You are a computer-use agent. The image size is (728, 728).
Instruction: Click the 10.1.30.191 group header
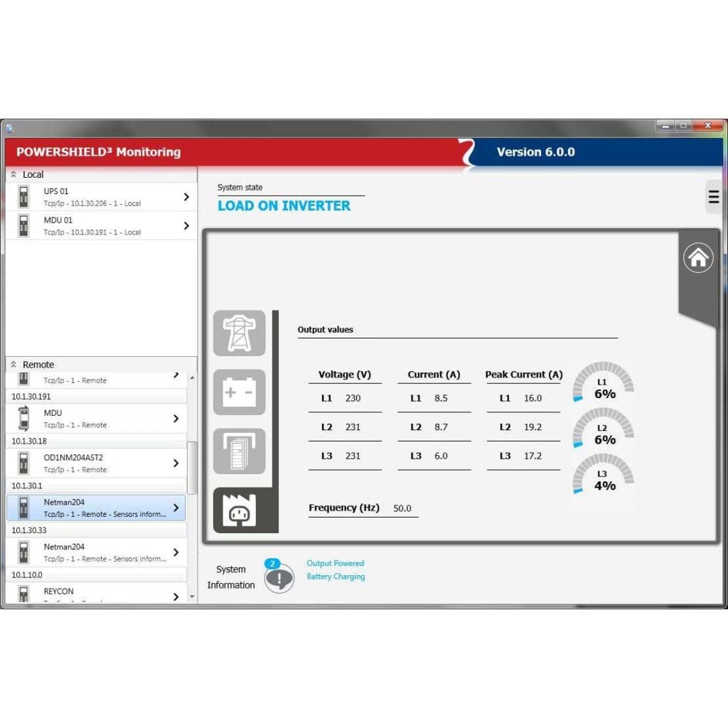[x=96, y=397]
